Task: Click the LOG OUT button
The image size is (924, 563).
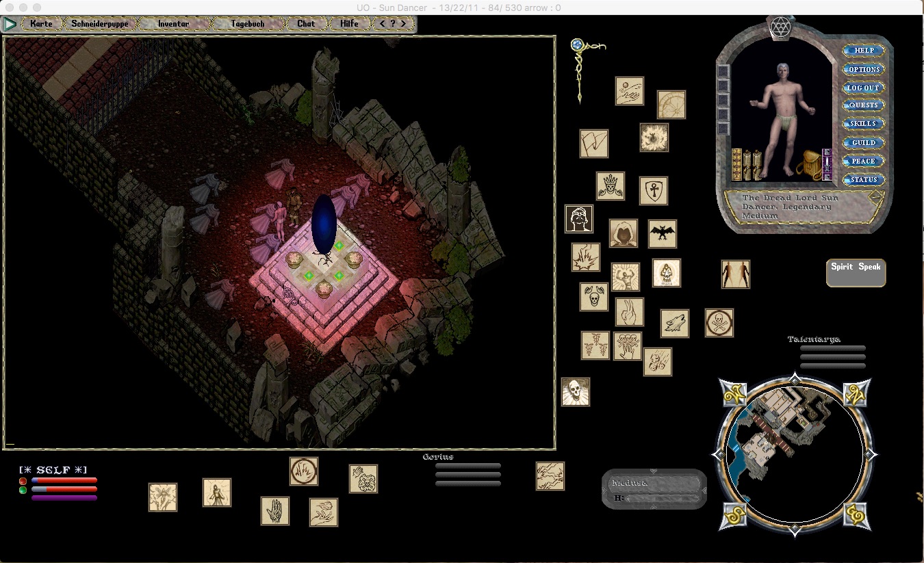Action: [x=864, y=88]
